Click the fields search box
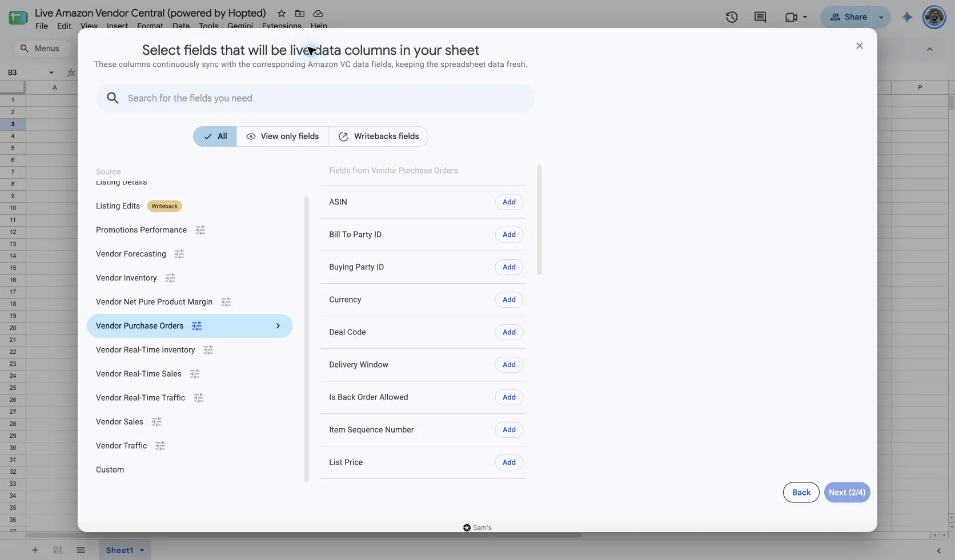This screenshot has height=560, width=955. pyautogui.click(x=315, y=98)
